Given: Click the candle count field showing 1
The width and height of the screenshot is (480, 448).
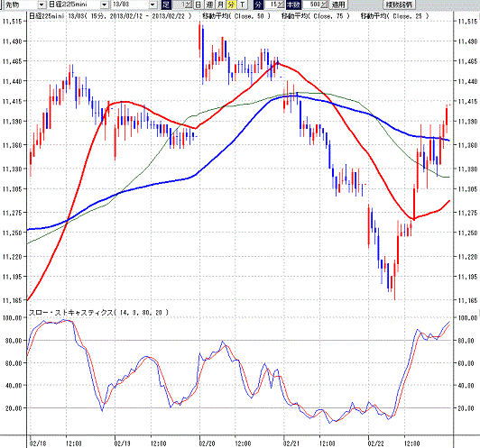Looking at the screenshot, I should pos(180,5).
